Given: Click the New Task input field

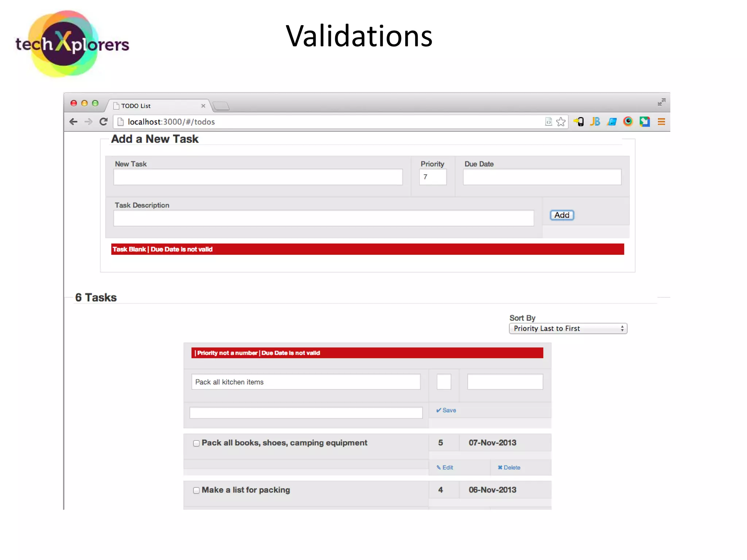Looking at the screenshot, I should pyautogui.click(x=258, y=177).
